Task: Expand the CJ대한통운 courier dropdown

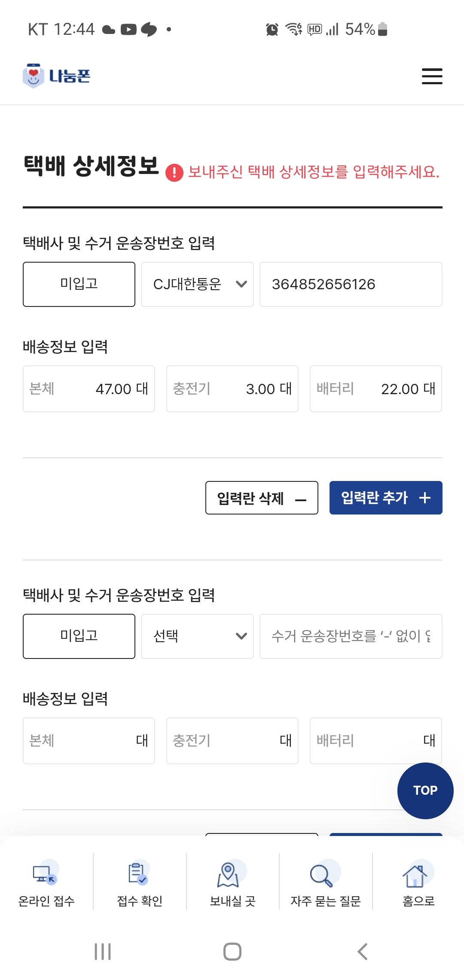Action: (197, 284)
